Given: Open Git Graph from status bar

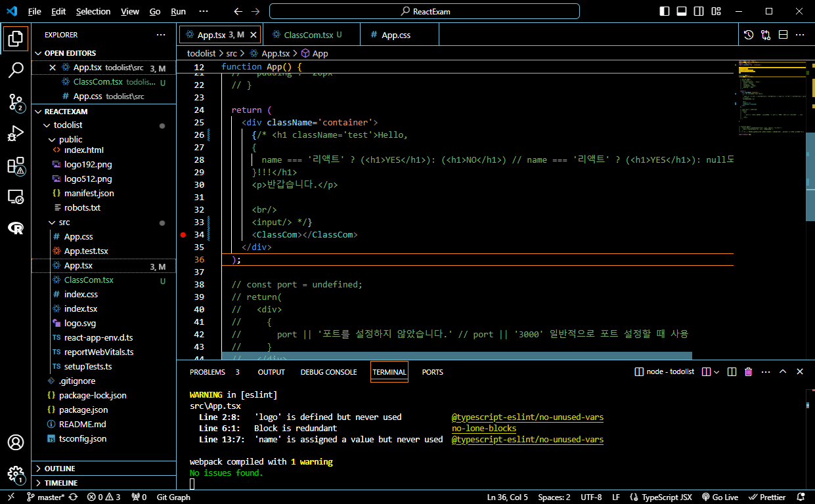Looking at the screenshot, I should pyautogui.click(x=173, y=497).
